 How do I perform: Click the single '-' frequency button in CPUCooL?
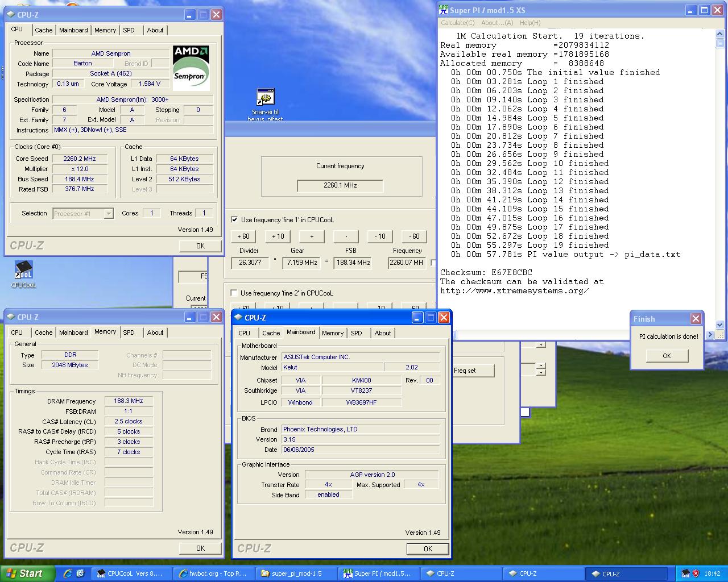coord(346,236)
